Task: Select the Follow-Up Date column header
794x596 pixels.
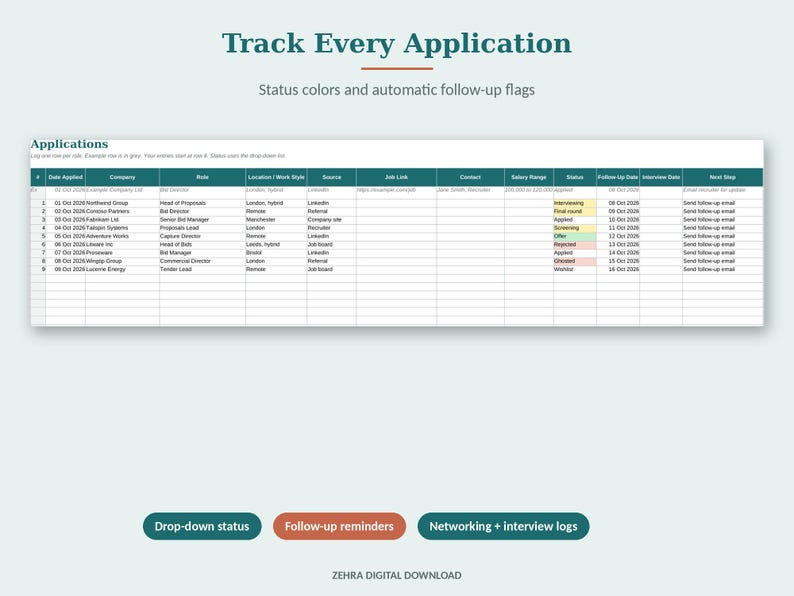Action: click(x=618, y=177)
